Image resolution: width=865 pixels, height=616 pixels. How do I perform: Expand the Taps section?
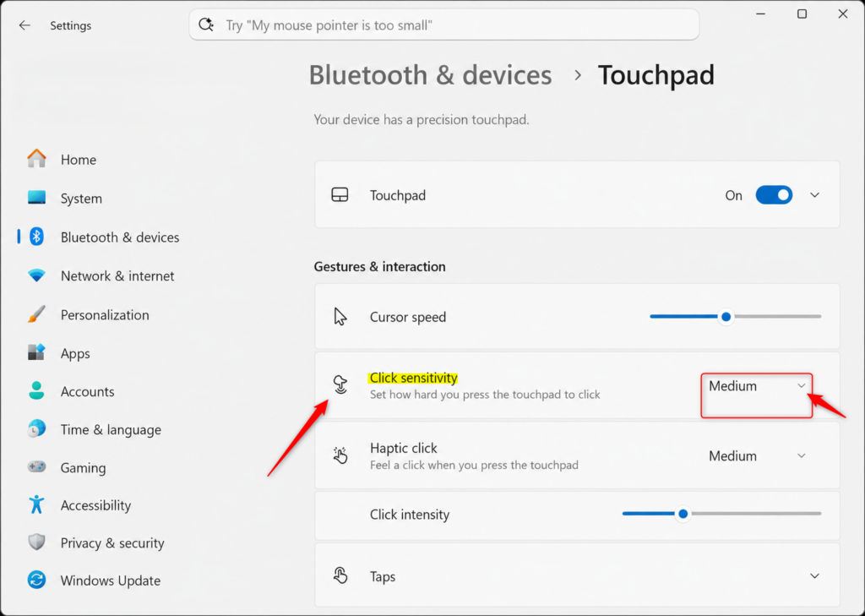tap(815, 576)
